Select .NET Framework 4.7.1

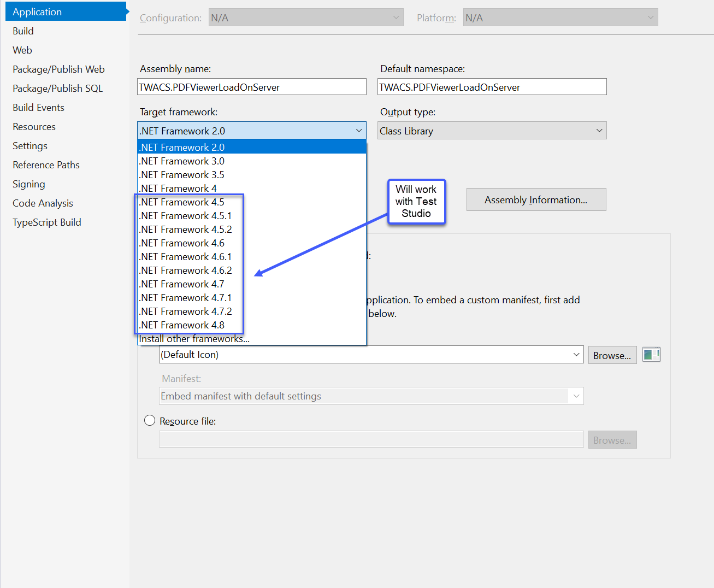click(252, 297)
